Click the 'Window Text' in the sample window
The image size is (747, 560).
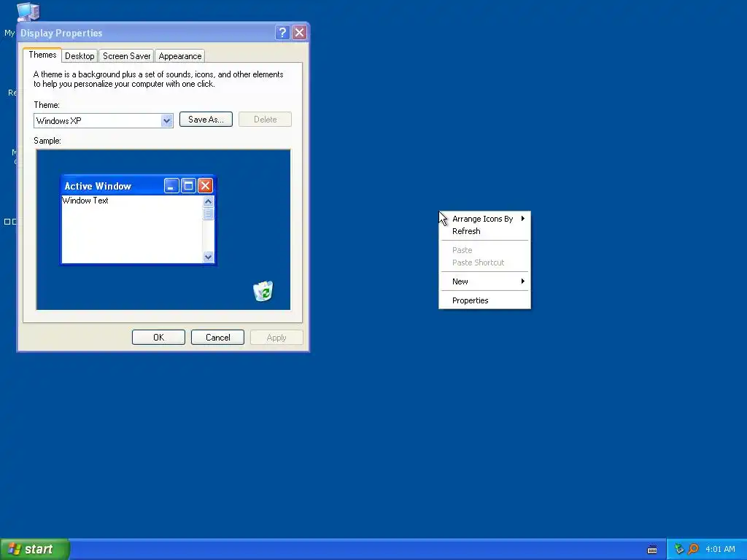tap(85, 201)
